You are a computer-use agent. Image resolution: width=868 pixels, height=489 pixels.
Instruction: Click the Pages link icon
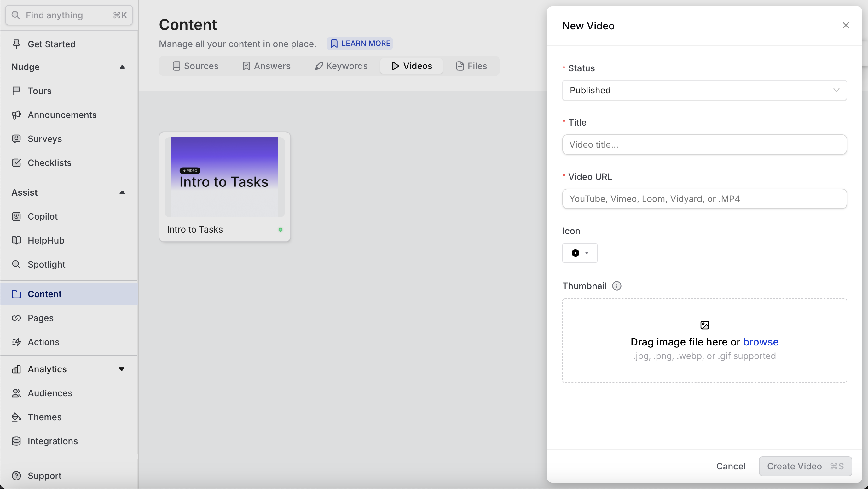16,318
